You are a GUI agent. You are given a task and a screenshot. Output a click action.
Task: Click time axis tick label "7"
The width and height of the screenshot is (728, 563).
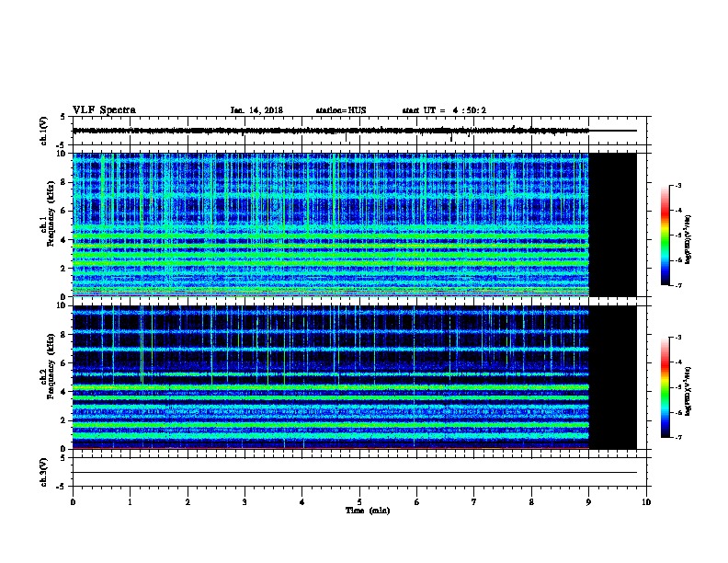click(474, 501)
